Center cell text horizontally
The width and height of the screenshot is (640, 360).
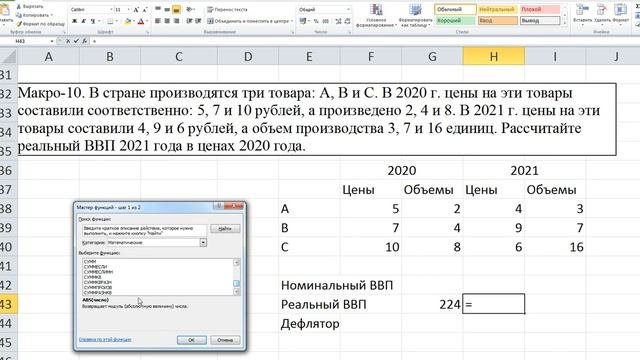167,21
